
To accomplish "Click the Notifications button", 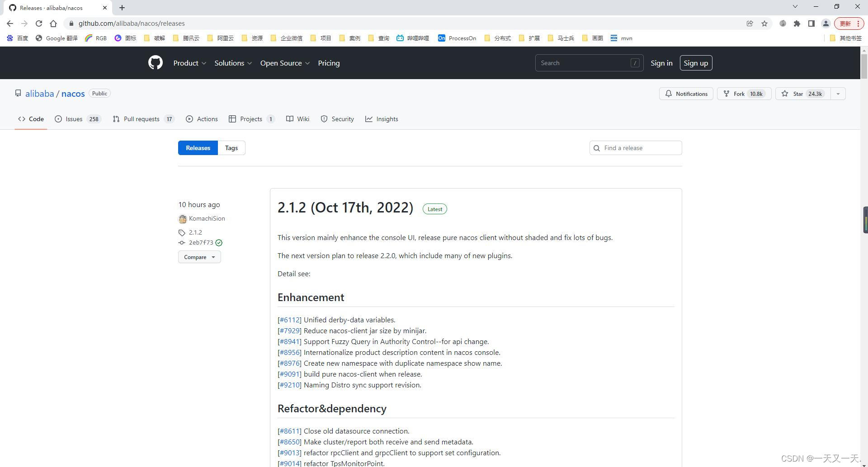I will [686, 94].
